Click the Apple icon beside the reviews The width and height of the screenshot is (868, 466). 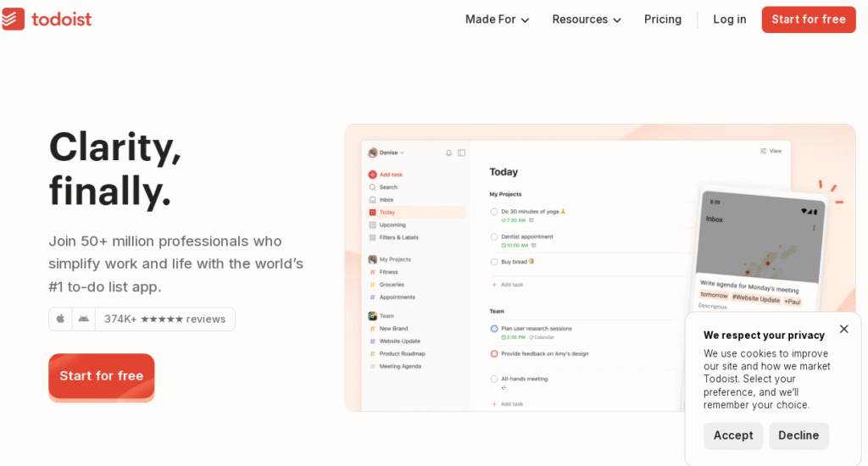60,319
